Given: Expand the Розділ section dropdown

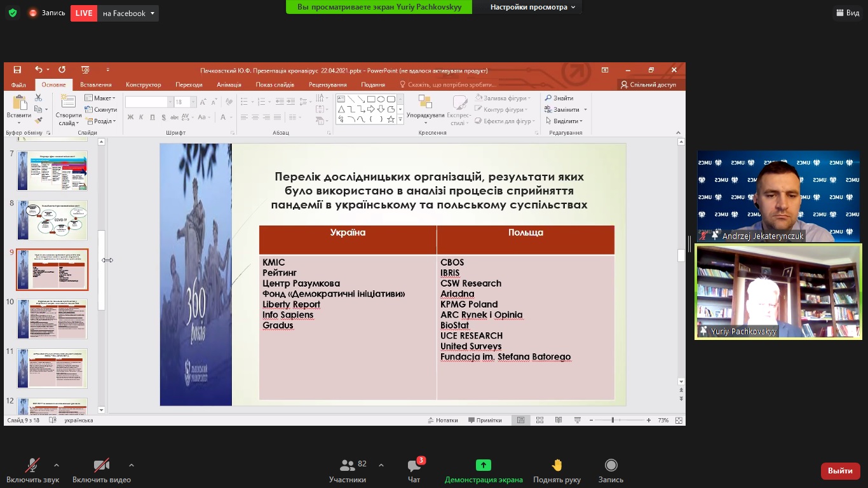Looking at the screenshot, I should point(100,121).
